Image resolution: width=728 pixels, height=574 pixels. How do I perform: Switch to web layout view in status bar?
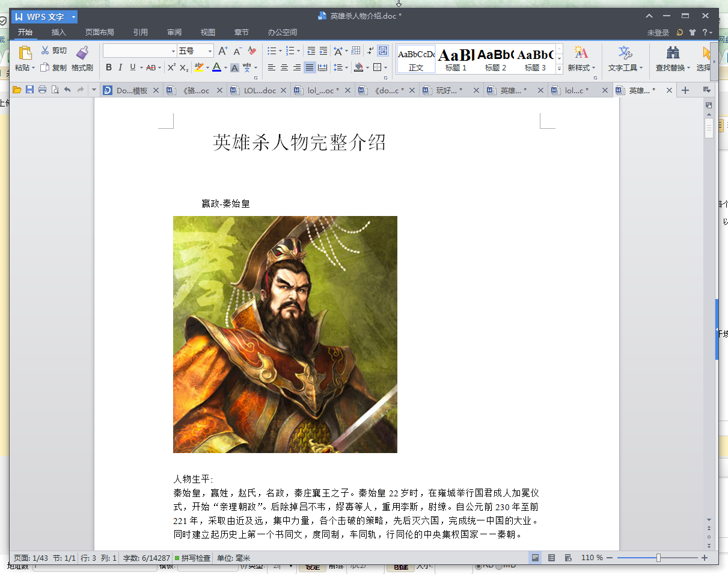tap(568, 558)
